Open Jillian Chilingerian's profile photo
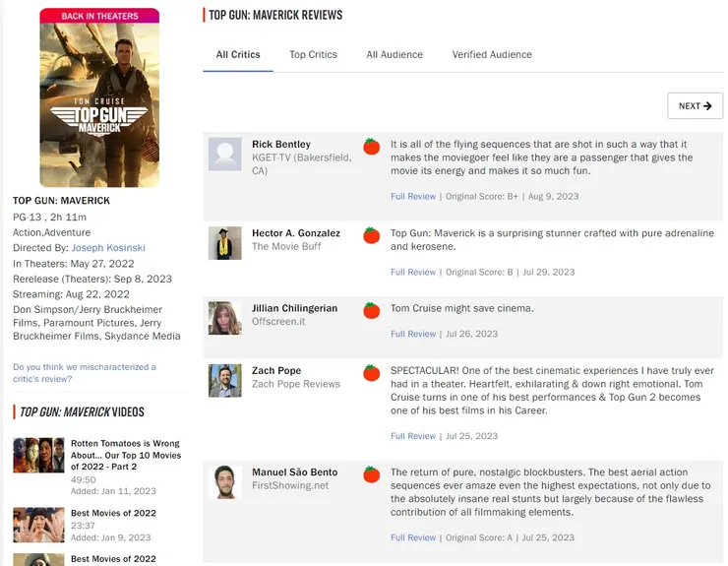728x566 pixels. (224, 318)
